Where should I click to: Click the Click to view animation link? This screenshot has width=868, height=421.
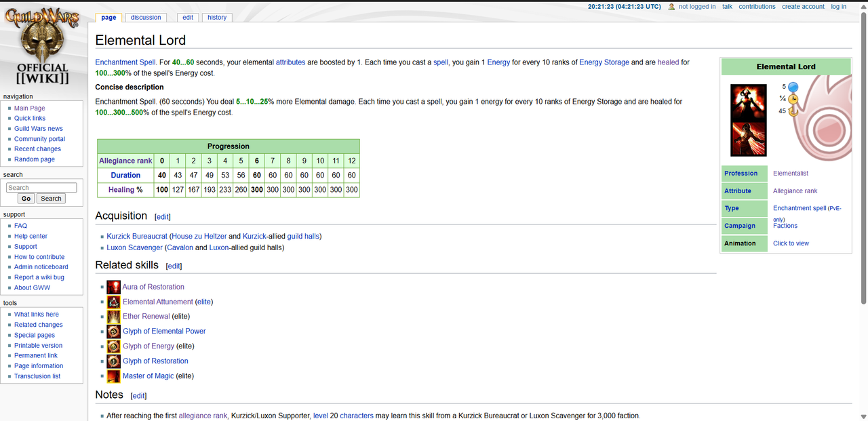[791, 243]
